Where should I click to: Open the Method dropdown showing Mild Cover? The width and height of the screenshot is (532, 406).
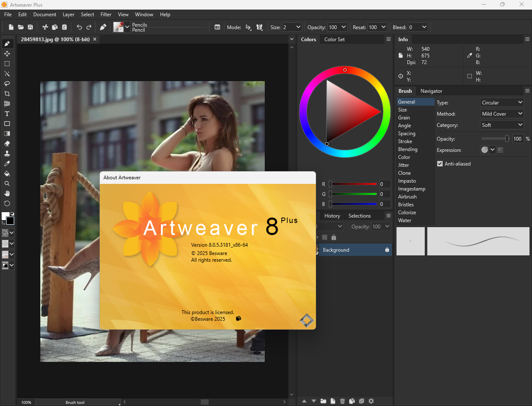[502, 114]
